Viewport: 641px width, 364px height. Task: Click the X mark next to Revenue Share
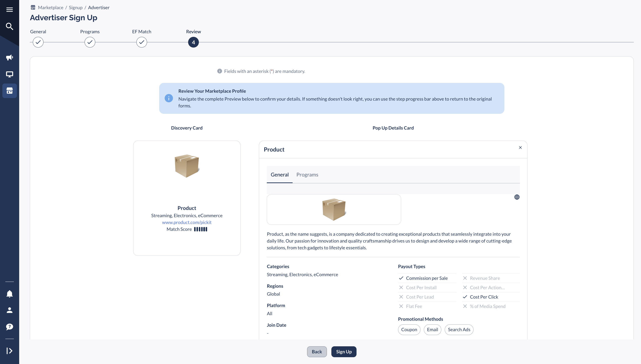(465, 278)
